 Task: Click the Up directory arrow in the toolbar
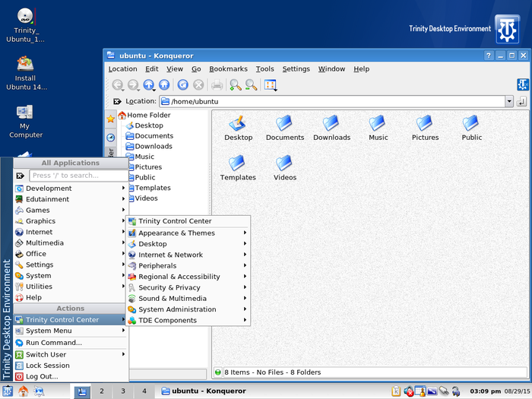(x=148, y=85)
